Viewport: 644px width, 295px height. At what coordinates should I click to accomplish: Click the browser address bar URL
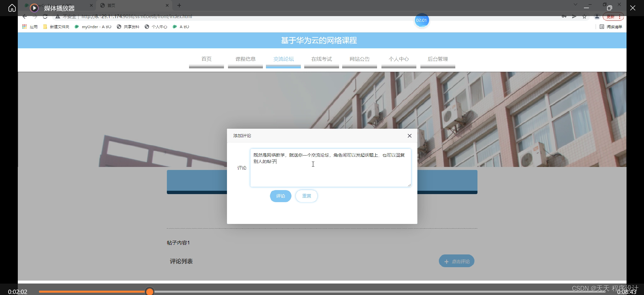pos(137,16)
